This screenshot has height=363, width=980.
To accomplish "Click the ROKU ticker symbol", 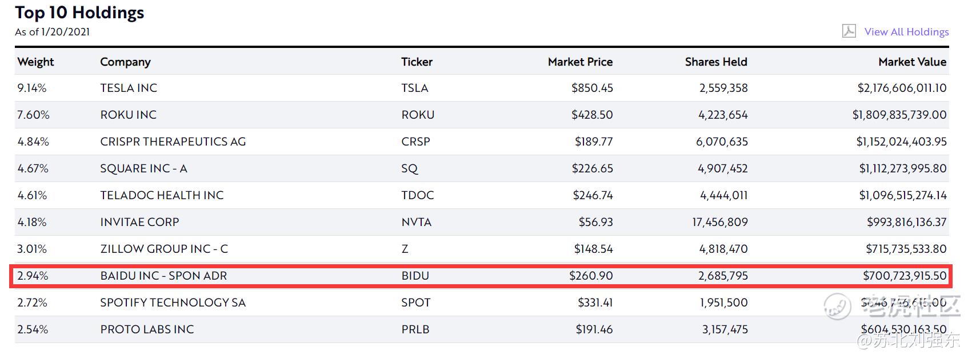I will pos(418,115).
